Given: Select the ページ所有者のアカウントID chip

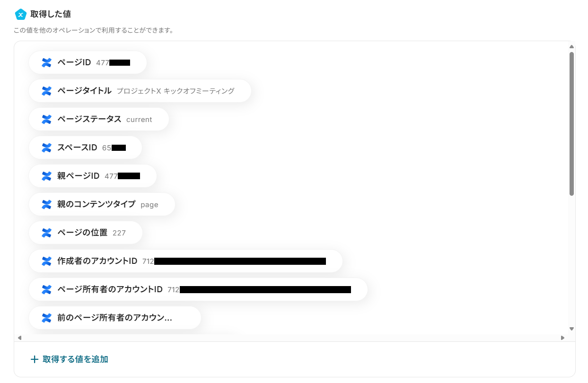Looking at the screenshot, I should coord(198,289).
